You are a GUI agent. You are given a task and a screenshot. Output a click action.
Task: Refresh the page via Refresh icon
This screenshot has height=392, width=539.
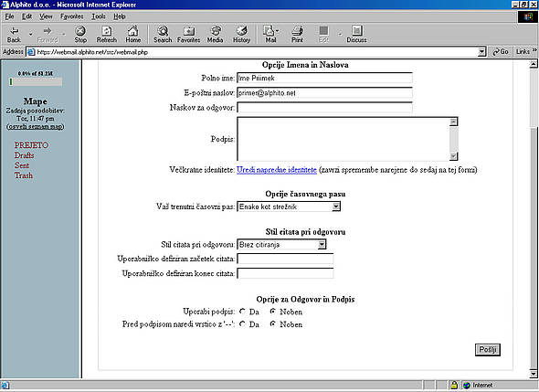(107, 34)
